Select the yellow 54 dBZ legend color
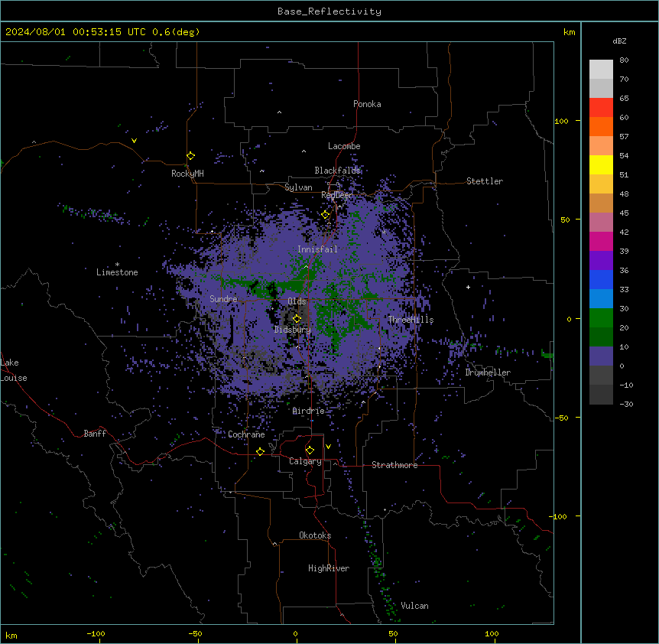 pyautogui.click(x=601, y=164)
